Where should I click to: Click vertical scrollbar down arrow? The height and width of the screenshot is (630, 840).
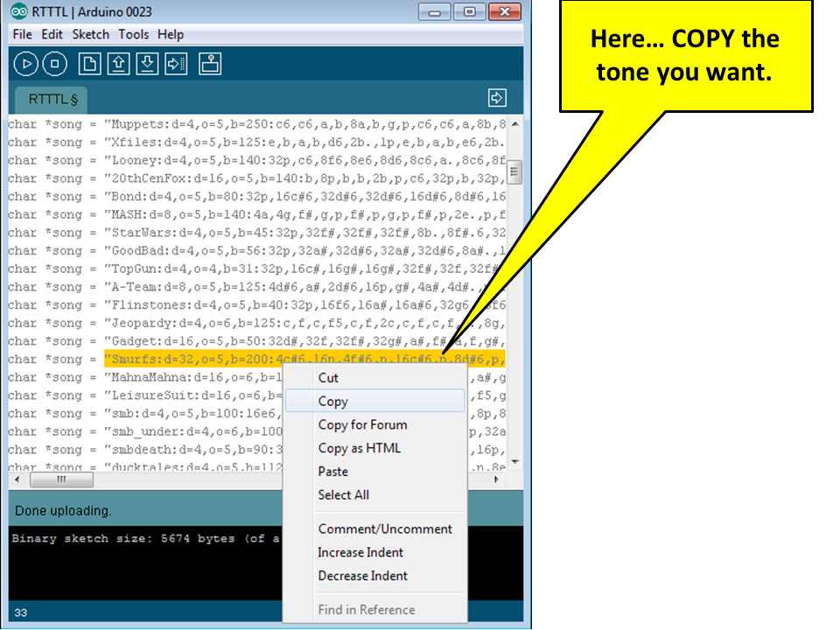[x=514, y=461]
